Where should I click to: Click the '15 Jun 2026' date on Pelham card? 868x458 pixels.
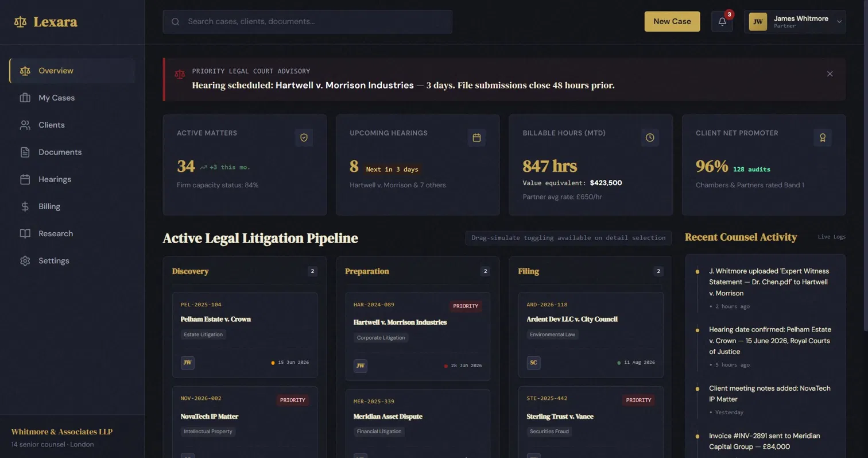pos(293,363)
